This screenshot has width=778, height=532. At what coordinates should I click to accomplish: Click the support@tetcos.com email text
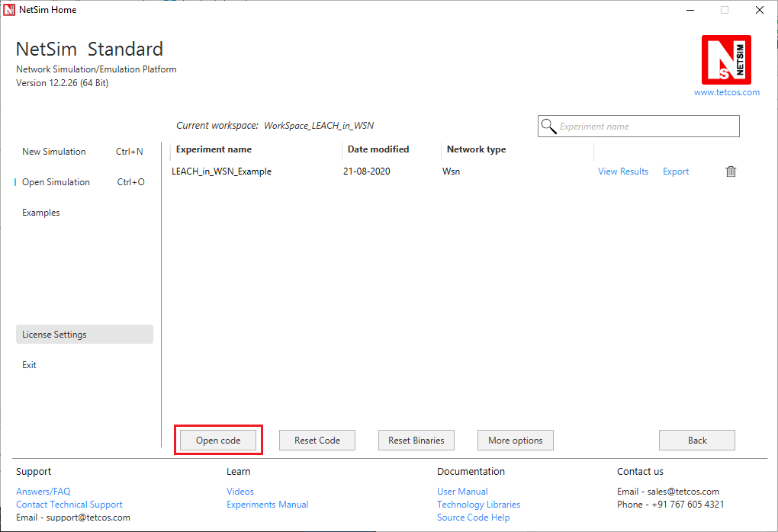(x=88, y=517)
